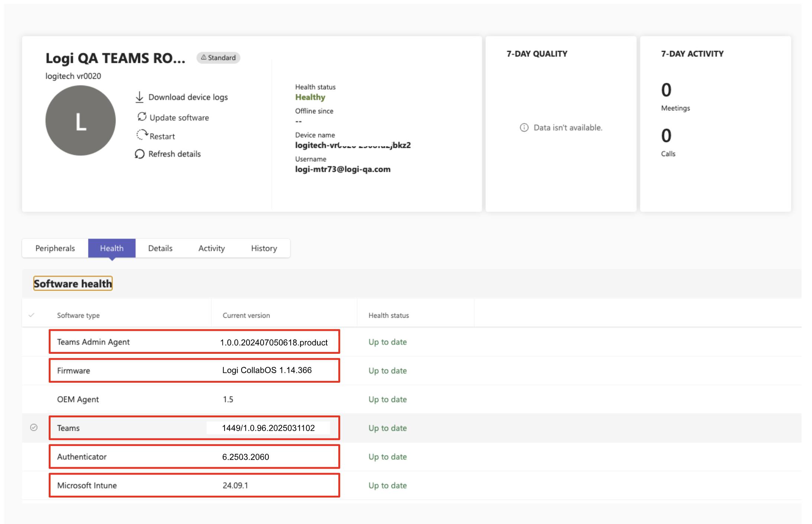The height and width of the screenshot is (524, 812).
Task: Click the info icon beside Data isn't available
Action: tap(524, 127)
